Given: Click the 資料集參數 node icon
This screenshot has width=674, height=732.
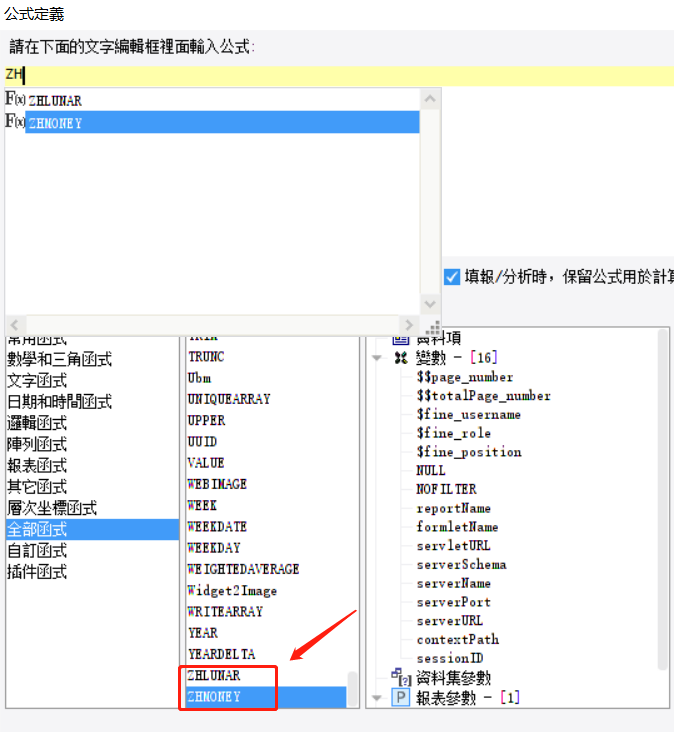Looking at the screenshot, I should [x=401, y=677].
